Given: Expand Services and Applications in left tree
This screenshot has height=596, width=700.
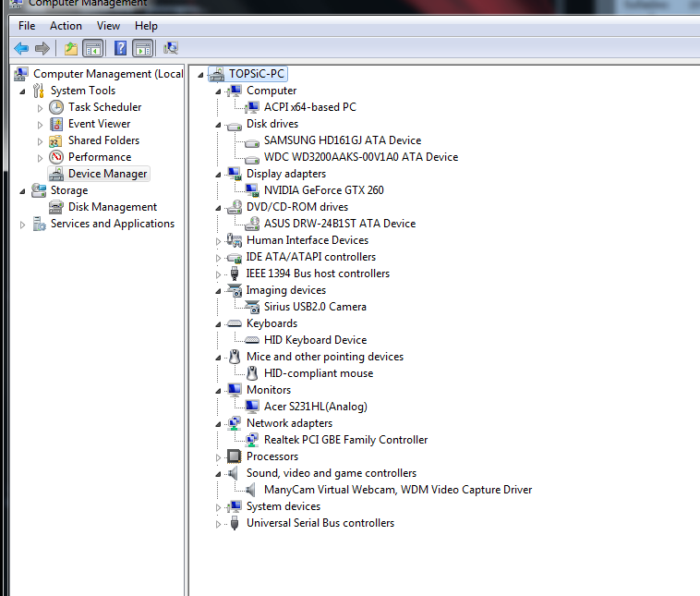Looking at the screenshot, I should pos(23,224).
